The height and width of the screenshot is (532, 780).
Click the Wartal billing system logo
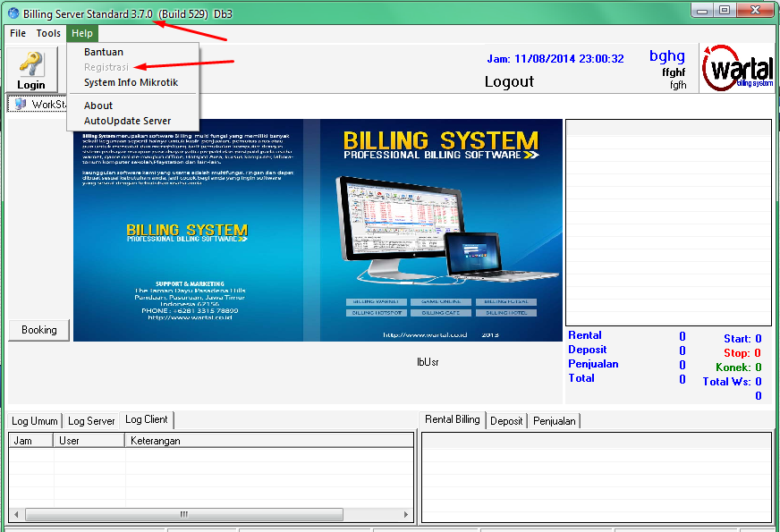pos(737,68)
